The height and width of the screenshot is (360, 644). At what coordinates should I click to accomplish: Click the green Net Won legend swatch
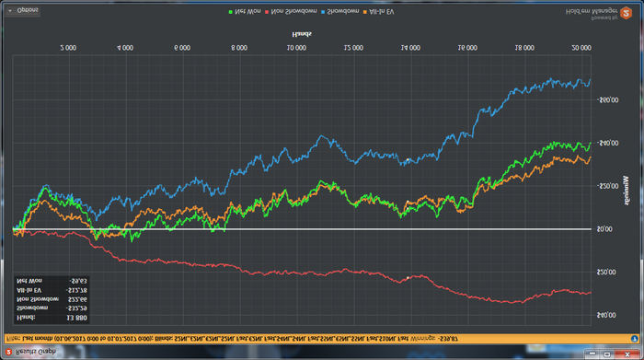231,12
